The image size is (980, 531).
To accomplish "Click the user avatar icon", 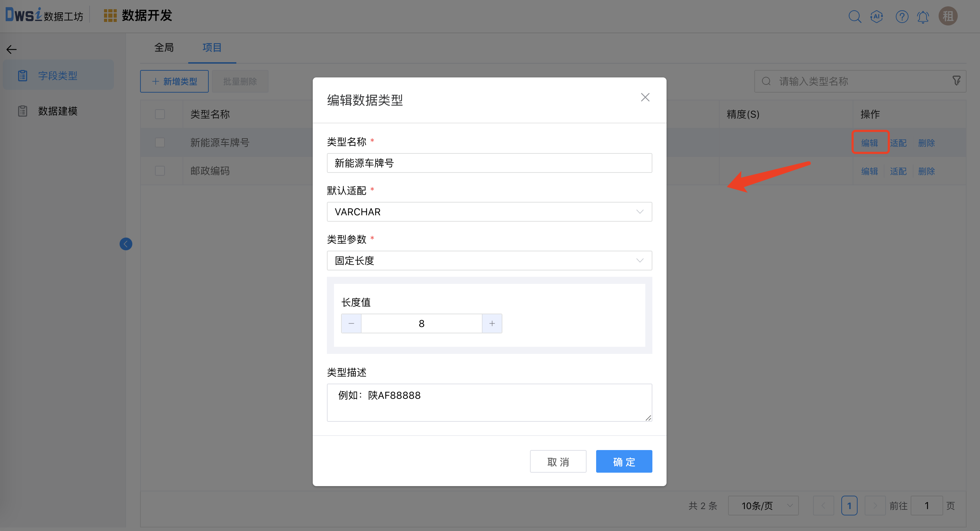I will click(x=948, y=16).
